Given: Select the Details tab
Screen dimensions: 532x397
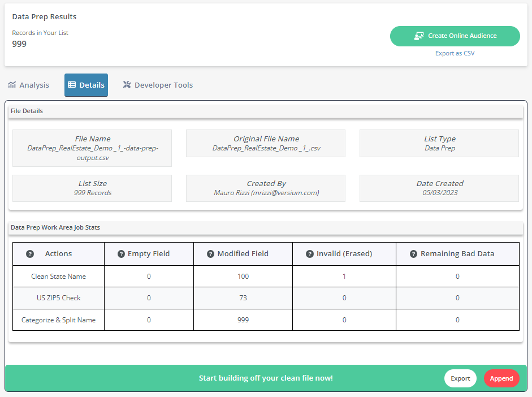Looking at the screenshot, I should [x=86, y=85].
